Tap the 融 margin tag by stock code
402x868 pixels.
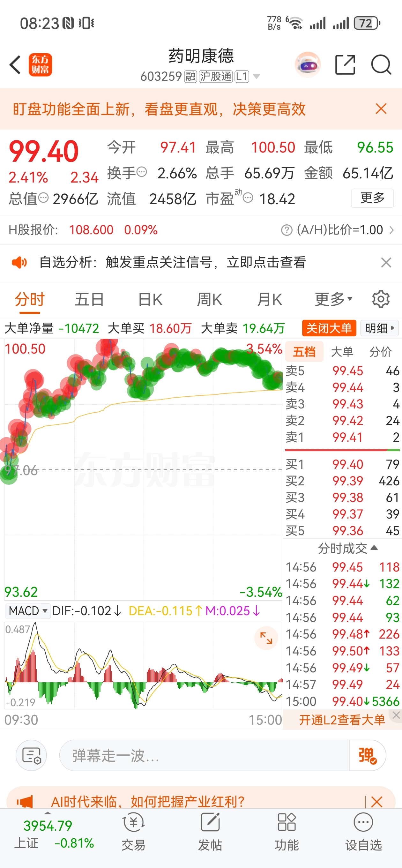(x=190, y=77)
